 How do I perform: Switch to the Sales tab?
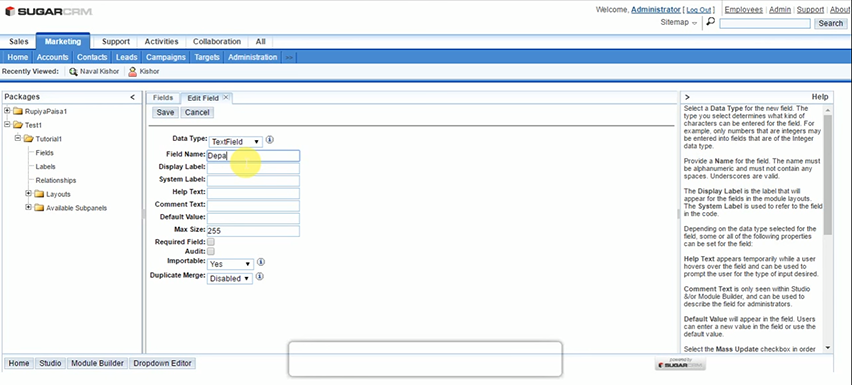pos(19,42)
